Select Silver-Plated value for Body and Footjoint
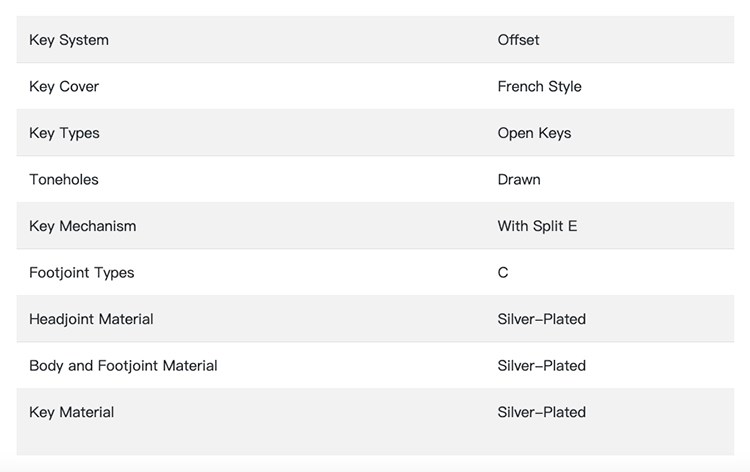Screen dimensions: 750x472 pos(541,366)
